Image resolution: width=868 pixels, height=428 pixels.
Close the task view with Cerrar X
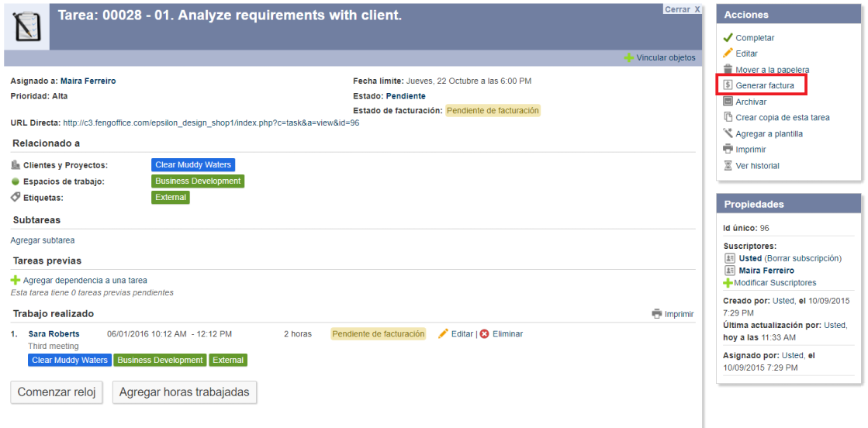coord(682,9)
